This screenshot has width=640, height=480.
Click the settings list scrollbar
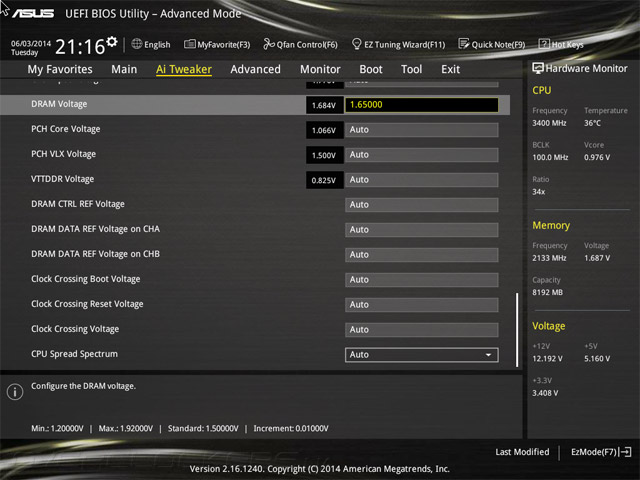(517, 329)
